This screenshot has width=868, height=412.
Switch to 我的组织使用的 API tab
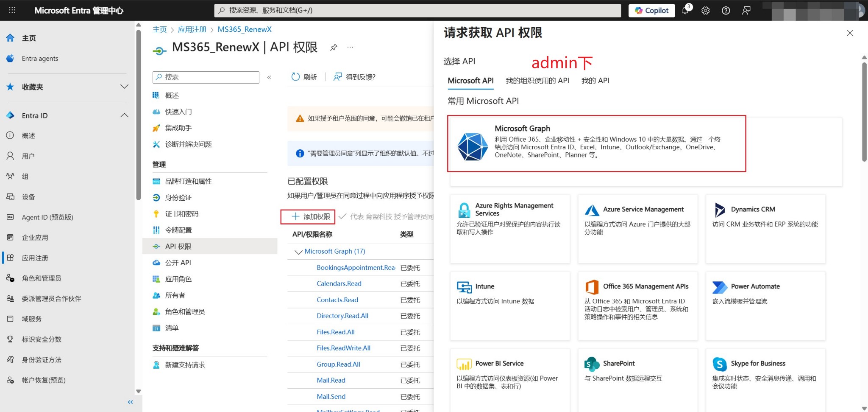(537, 81)
